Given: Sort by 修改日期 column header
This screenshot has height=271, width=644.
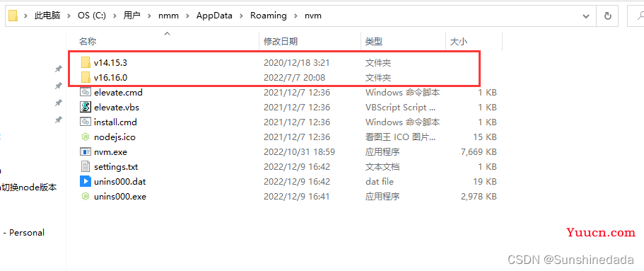Looking at the screenshot, I should click(281, 42).
